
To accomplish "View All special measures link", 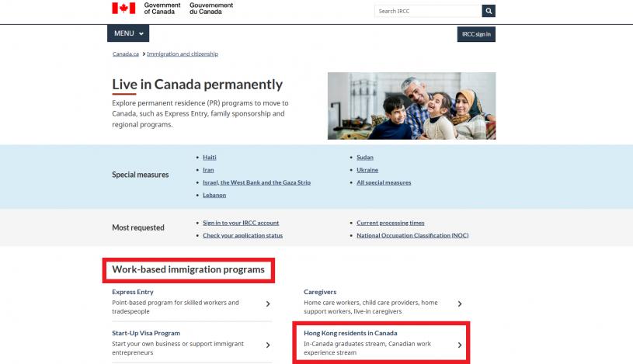I will point(384,182).
